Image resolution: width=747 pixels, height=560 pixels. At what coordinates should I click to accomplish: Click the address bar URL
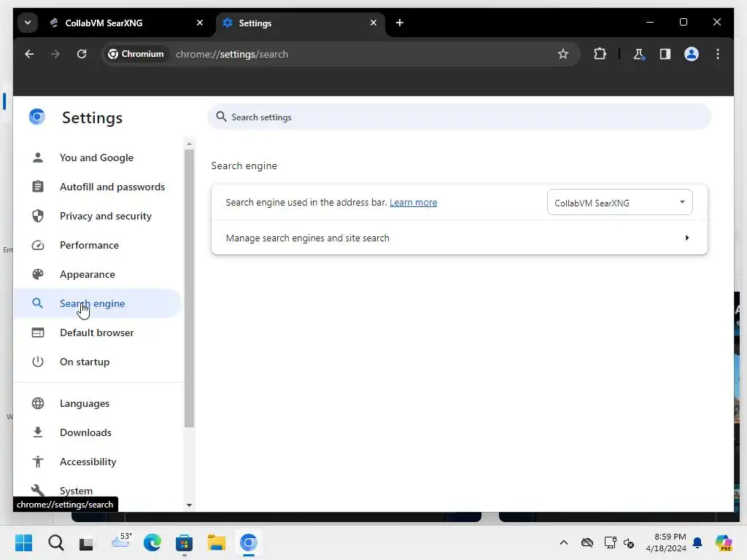232,54
